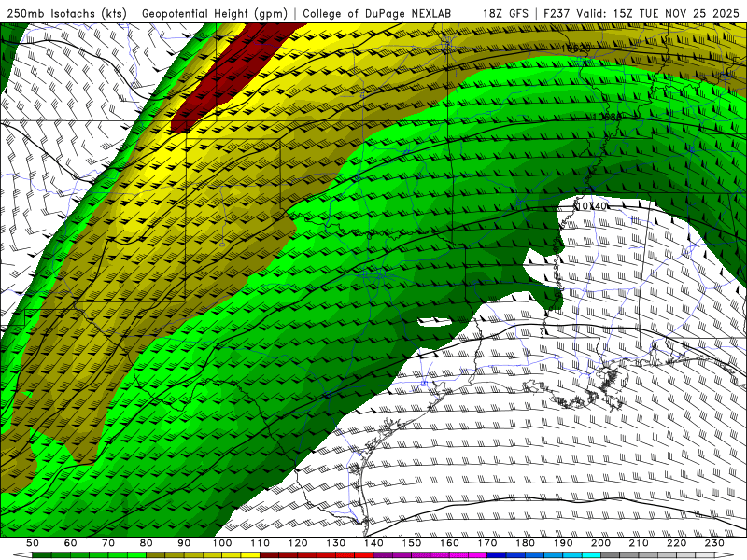The image size is (747, 560).
Task: Click the 120 value on the color scale
Action: 298,543
